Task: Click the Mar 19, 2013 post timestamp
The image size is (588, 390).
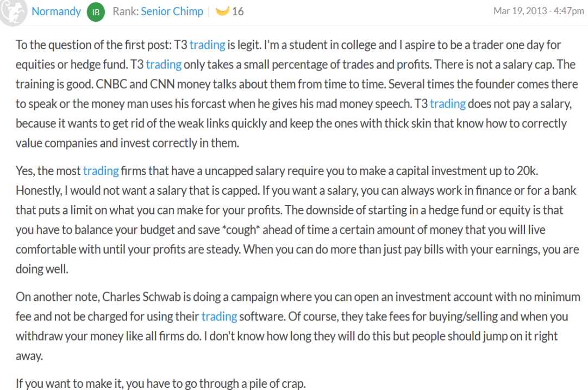Action: (539, 11)
